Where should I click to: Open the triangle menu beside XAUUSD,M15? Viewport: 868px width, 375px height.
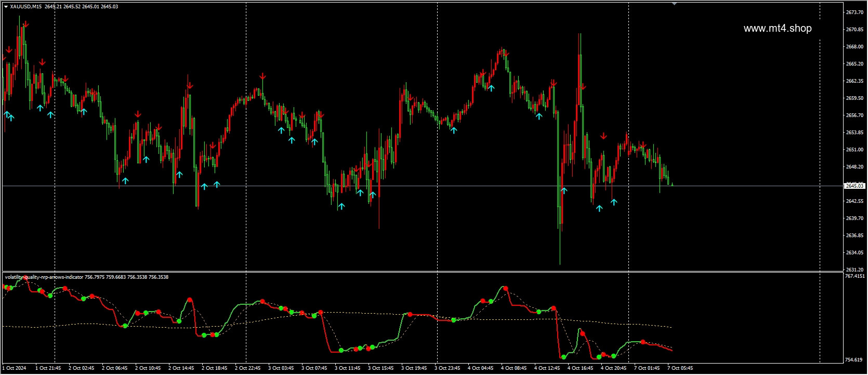point(6,7)
